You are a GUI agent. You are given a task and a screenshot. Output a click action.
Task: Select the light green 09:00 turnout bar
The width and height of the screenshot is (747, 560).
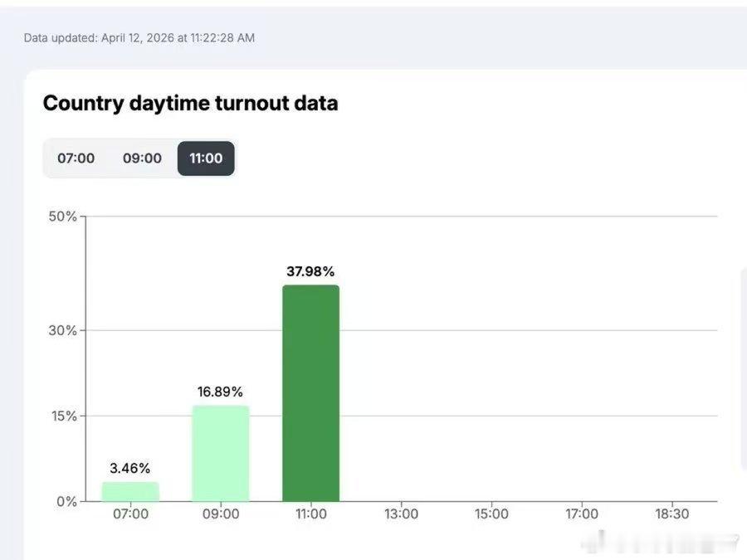click(x=220, y=453)
